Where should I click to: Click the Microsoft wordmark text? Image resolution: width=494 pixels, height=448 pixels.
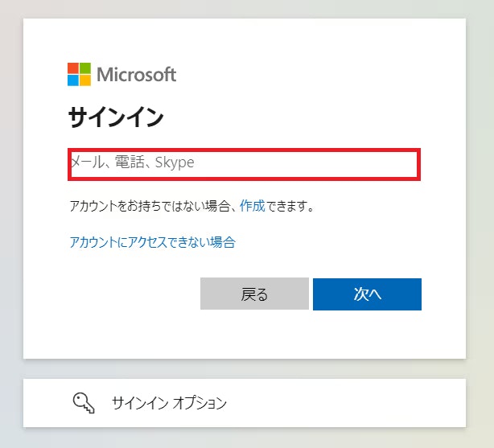click(137, 75)
